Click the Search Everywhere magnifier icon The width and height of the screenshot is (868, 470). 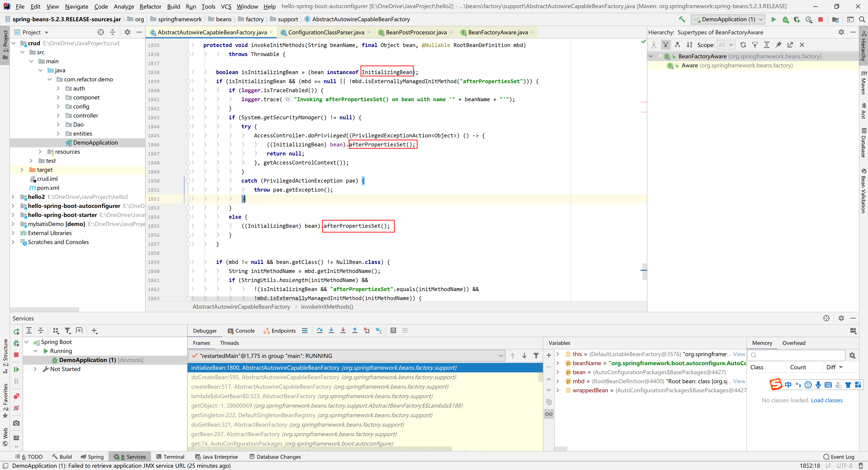(862, 19)
